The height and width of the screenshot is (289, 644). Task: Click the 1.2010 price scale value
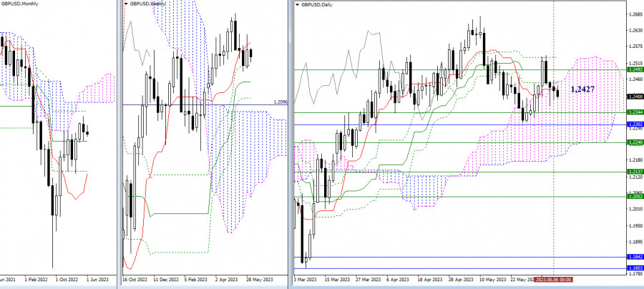635,210
